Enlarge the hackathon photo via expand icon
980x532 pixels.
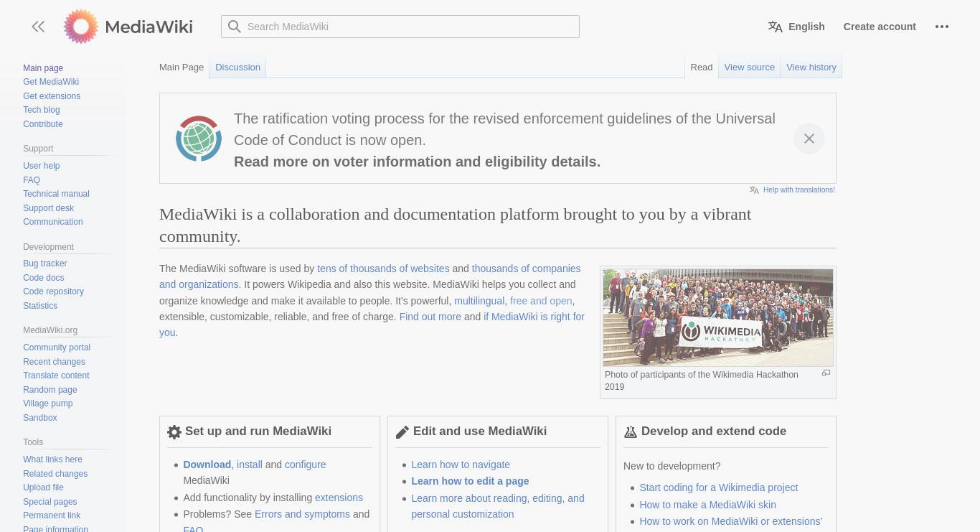826,373
